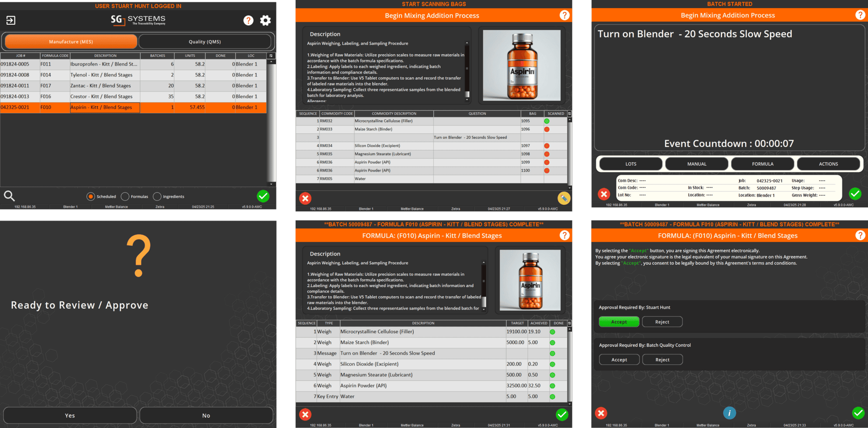Open help on the electronic signature approval screen
This screenshot has height=428, width=868.
click(860, 235)
